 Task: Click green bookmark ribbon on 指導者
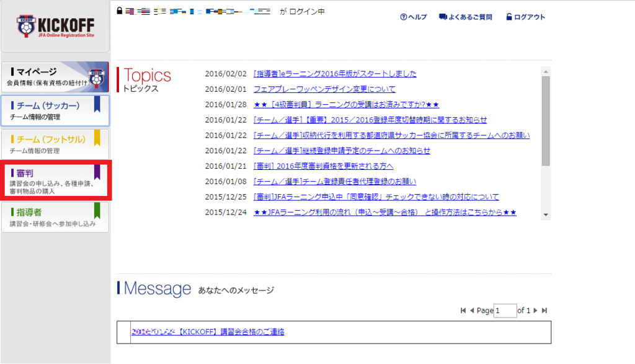pos(97,211)
